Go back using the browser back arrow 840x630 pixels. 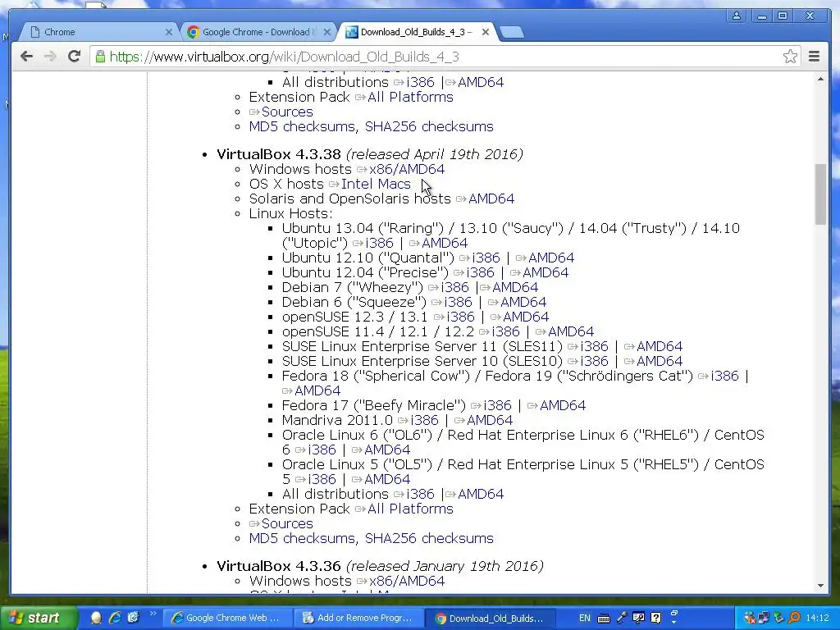26,57
